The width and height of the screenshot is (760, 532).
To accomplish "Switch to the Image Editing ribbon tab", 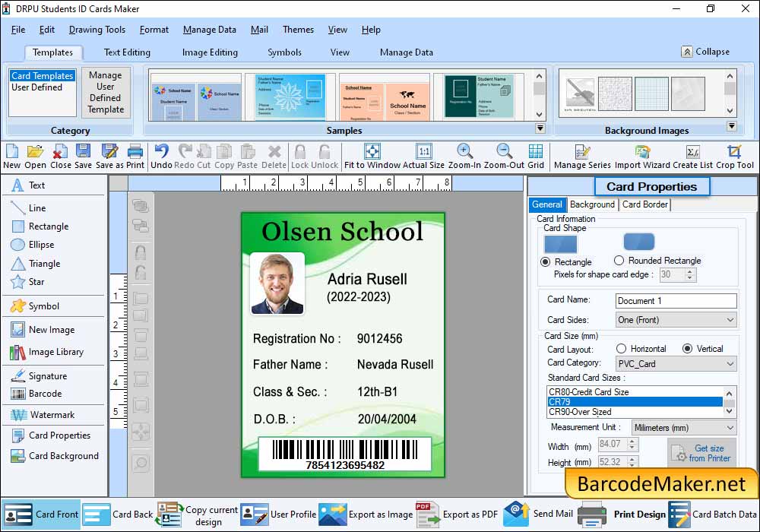I will click(210, 52).
